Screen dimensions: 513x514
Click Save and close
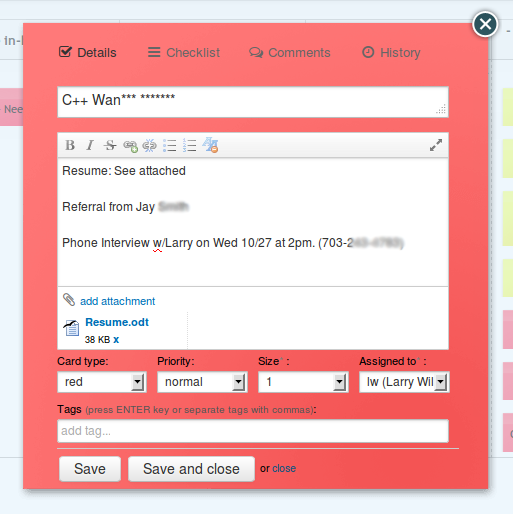click(191, 469)
